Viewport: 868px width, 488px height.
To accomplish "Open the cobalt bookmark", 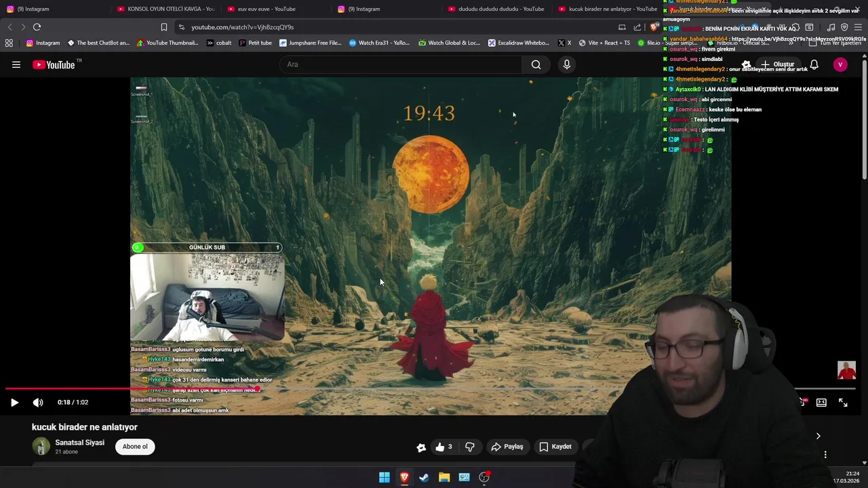I will coord(219,43).
